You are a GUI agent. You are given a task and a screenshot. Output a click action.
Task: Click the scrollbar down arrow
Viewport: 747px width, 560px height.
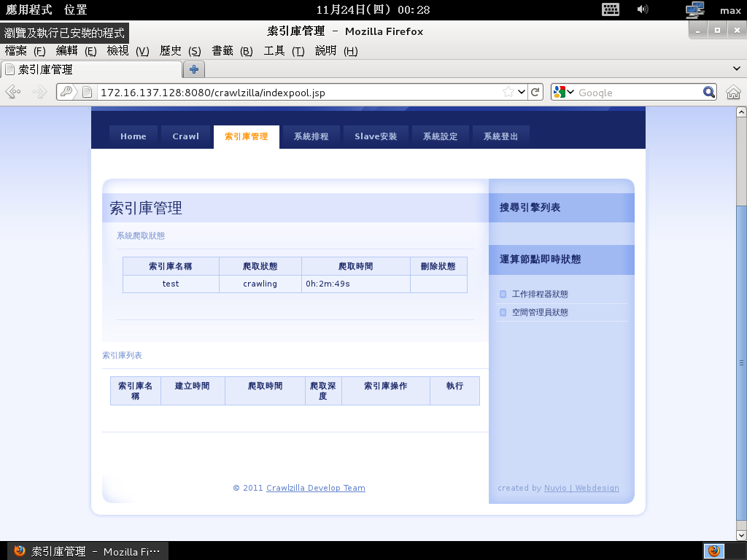point(741,536)
